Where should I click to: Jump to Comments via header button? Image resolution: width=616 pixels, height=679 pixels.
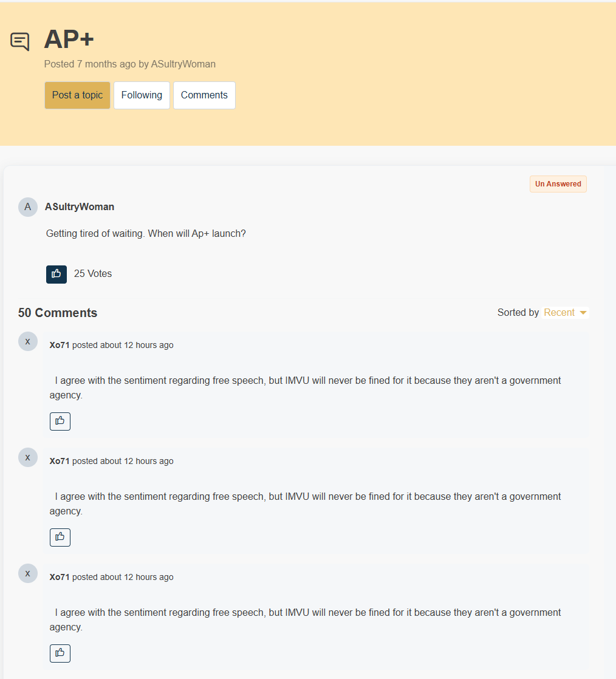pyautogui.click(x=204, y=95)
